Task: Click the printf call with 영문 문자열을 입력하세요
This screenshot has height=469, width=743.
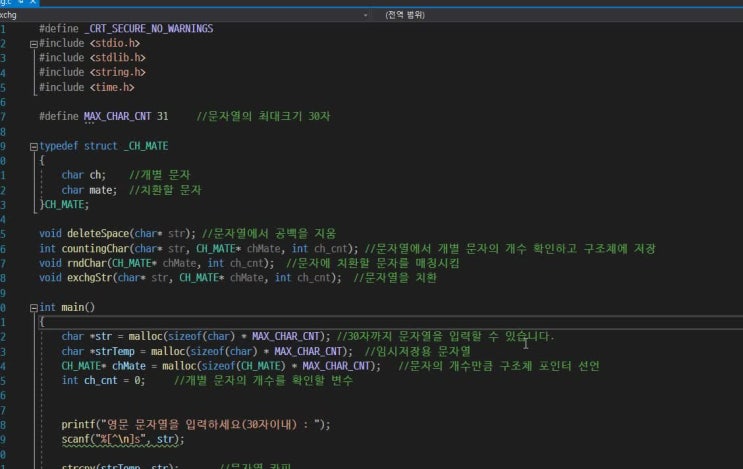Action: pos(196,424)
